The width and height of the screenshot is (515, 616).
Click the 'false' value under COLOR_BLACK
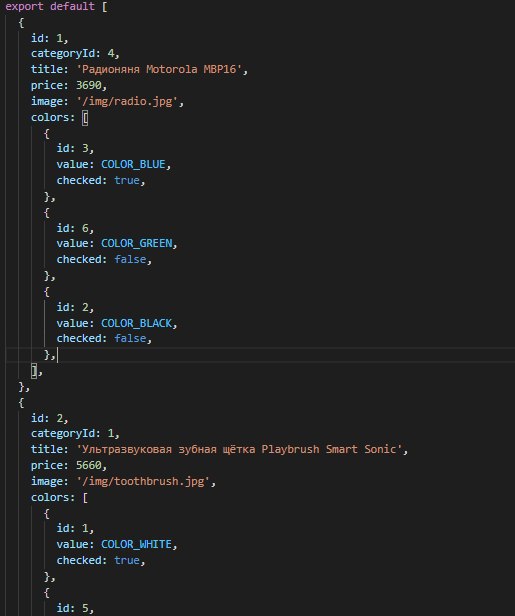(x=130, y=339)
